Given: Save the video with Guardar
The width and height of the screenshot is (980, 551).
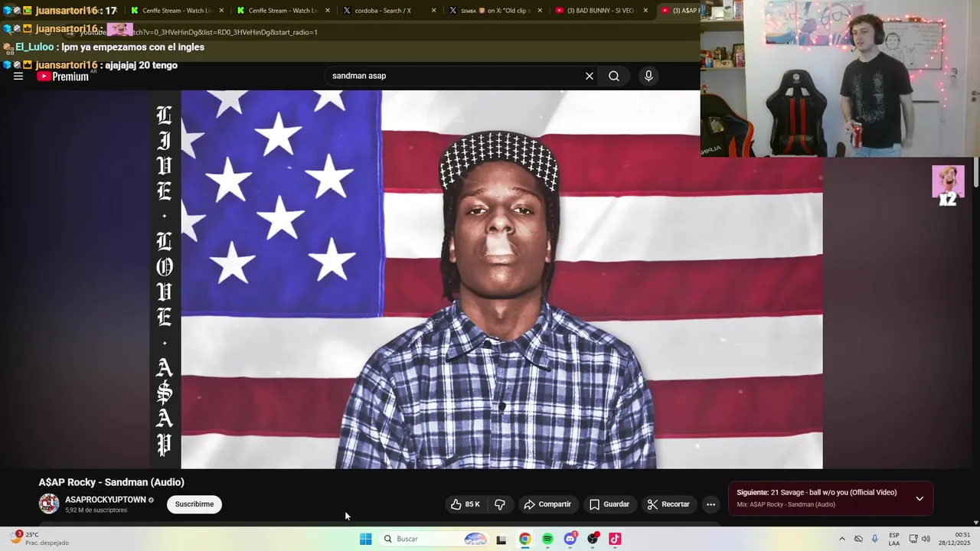Looking at the screenshot, I should [x=609, y=504].
